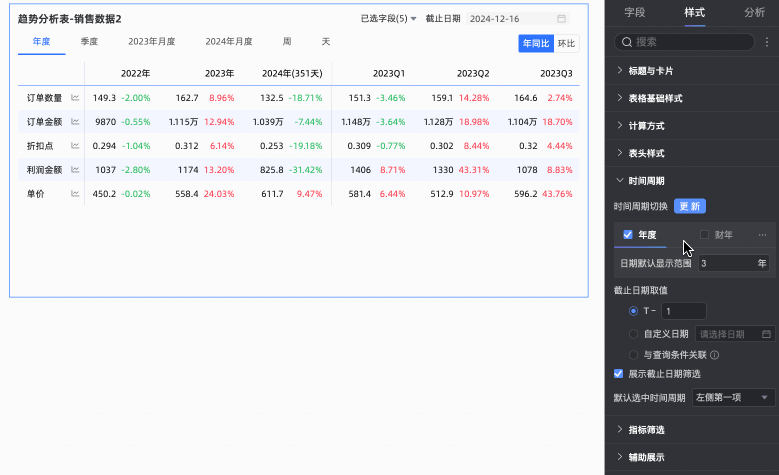The width and height of the screenshot is (779, 475).
Task: Select the 与查询条件关联 radio option
Action: 633,355
